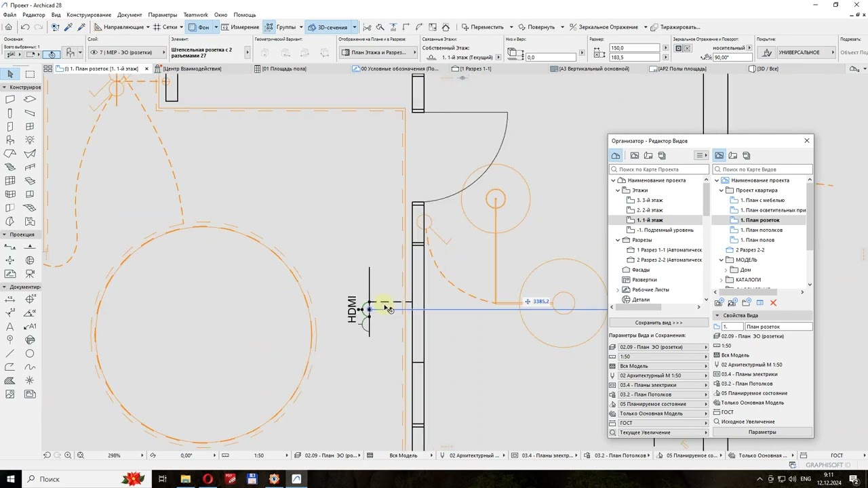The width and height of the screenshot is (868, 488).
Task: Click the Redo icon in toolbar
Action: [39, 27]
